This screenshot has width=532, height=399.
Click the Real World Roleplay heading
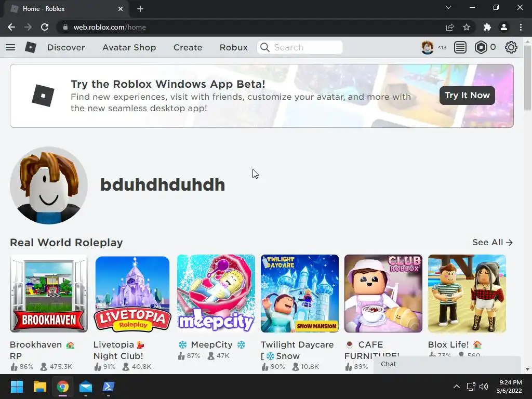pyautogui.click(x=66, y=243)
